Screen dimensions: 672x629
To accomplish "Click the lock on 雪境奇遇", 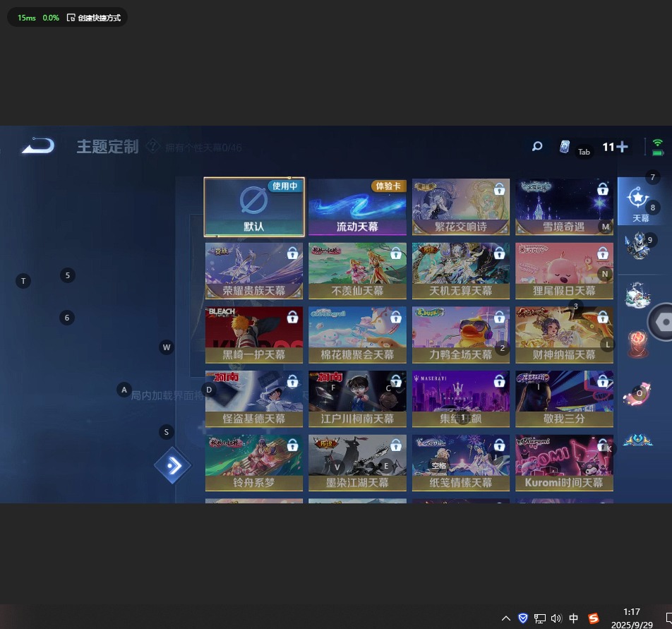I will coord(603,190).
